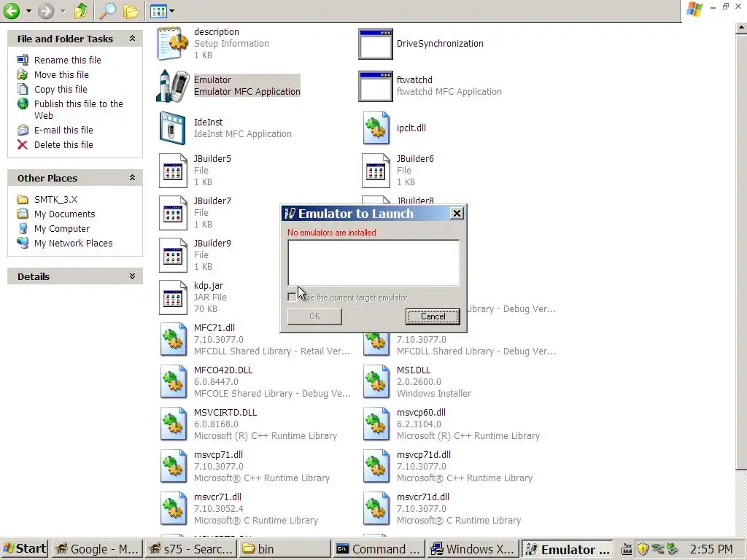Select the DriveSynchronization application icon
The width and height of the screenshot is (747, 560).
click(x=376, y=44)
